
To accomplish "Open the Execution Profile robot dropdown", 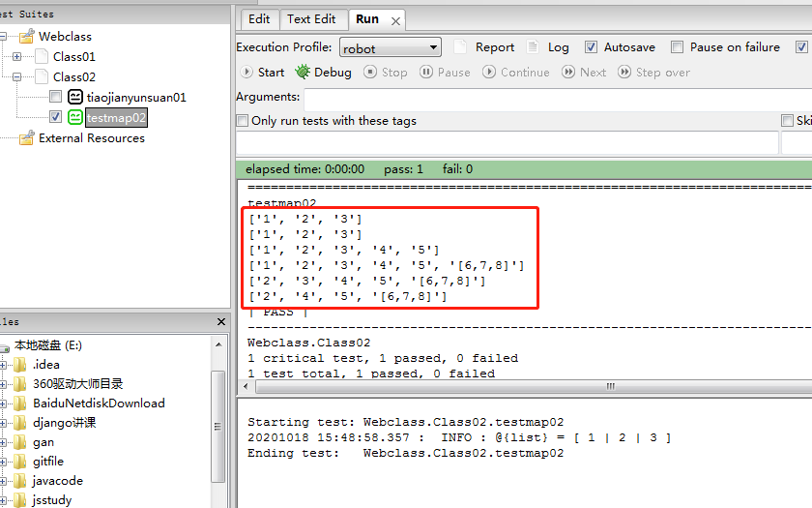I will [x=391, y=47].
